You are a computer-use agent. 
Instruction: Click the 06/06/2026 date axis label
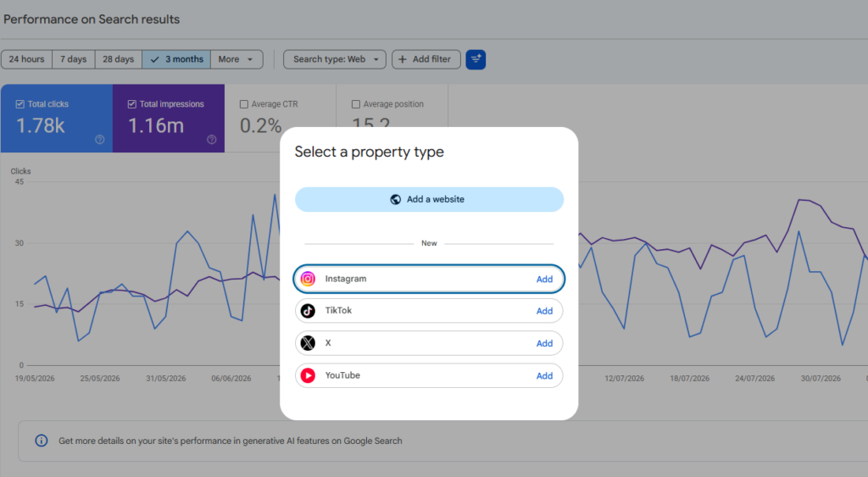click(231, 379)
